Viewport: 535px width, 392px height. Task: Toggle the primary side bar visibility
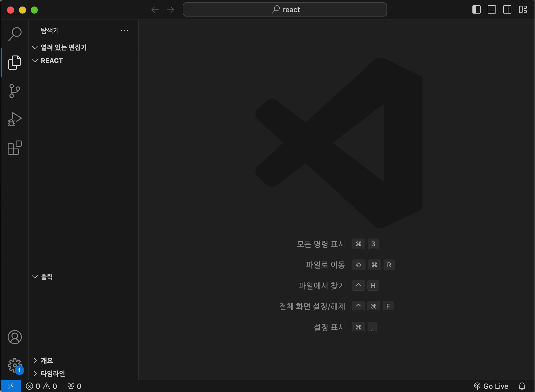[477, 10]
